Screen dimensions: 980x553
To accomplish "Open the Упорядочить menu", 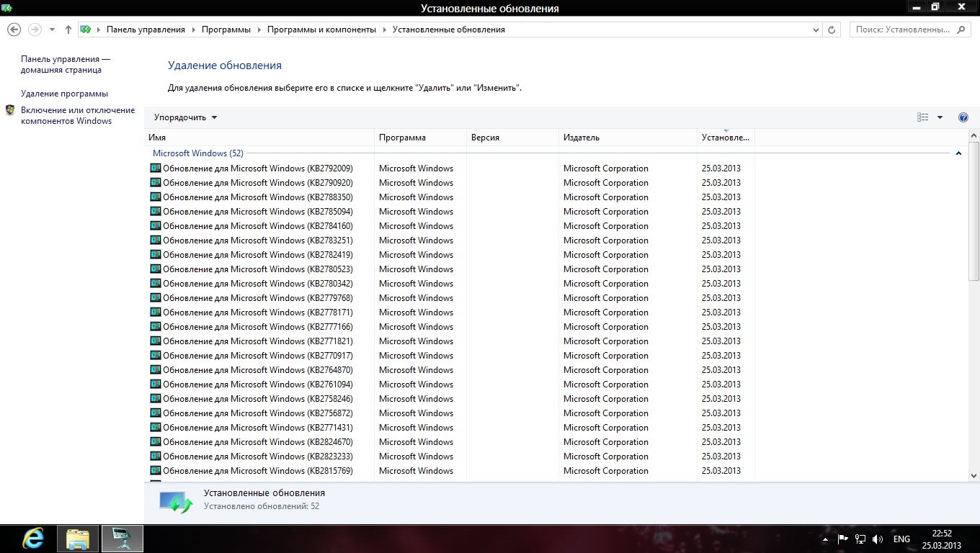I will click(185, 117).
